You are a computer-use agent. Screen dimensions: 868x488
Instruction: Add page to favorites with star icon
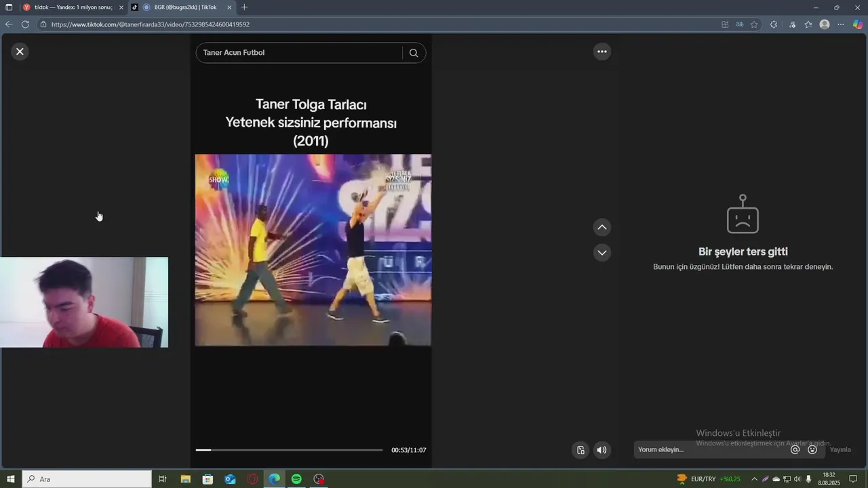pyautogui.click(x=754, y=24)
